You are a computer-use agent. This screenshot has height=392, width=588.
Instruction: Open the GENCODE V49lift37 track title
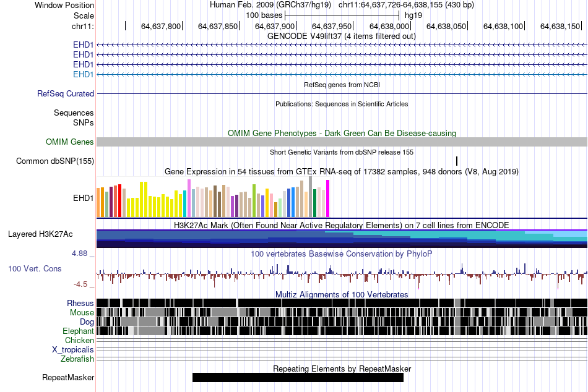[342, 36]
